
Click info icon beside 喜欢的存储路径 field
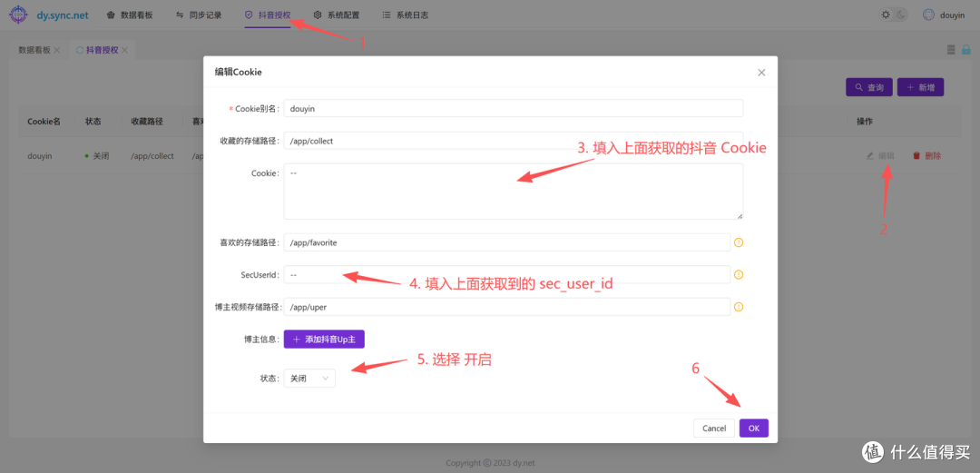coord(739,242)
